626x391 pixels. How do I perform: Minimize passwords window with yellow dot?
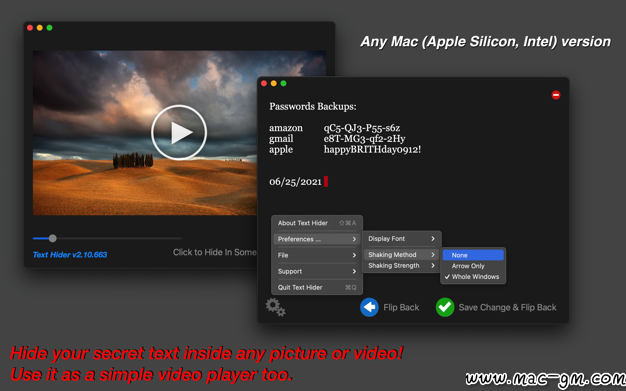273,83
